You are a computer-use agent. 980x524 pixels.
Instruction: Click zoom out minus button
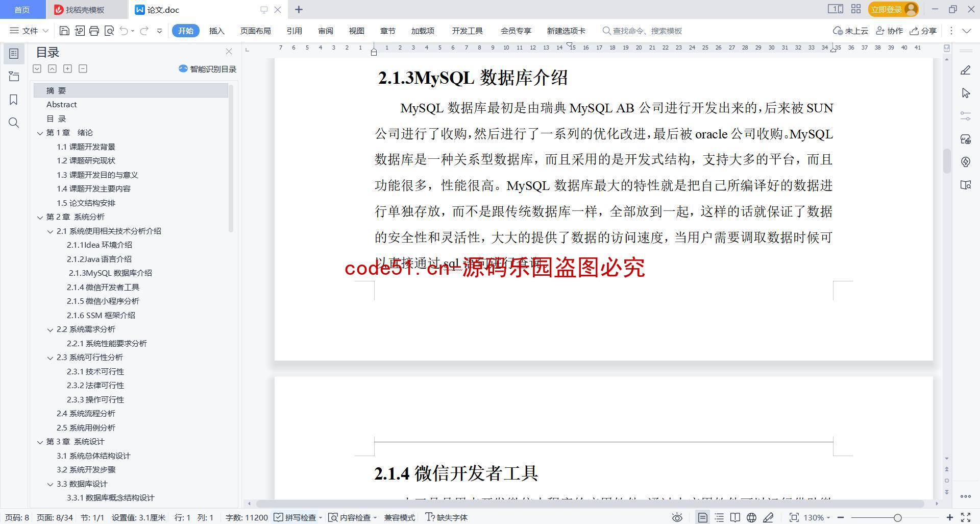click(840, 517)
